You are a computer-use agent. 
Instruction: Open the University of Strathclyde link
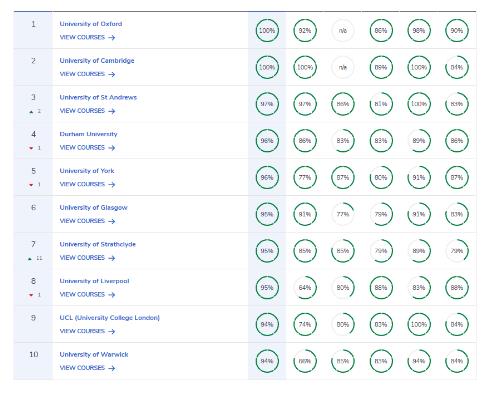(x=97, y=244)
